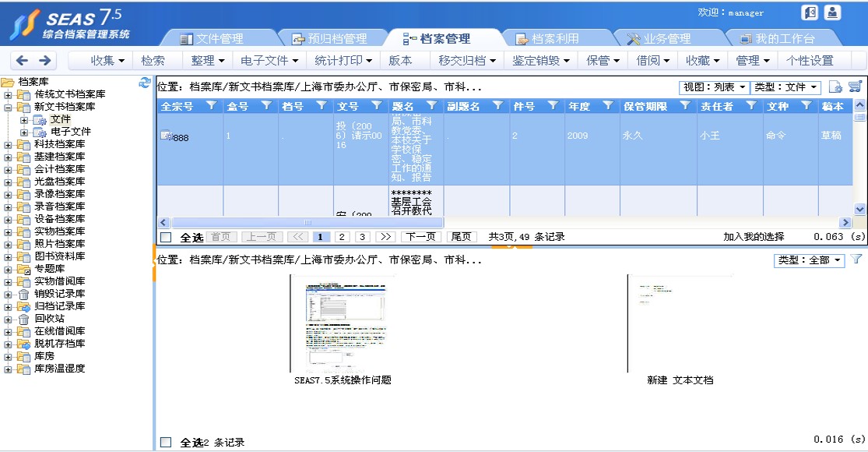Click 加入我的选择 link
868x452 pixels.
pos(754,237)
